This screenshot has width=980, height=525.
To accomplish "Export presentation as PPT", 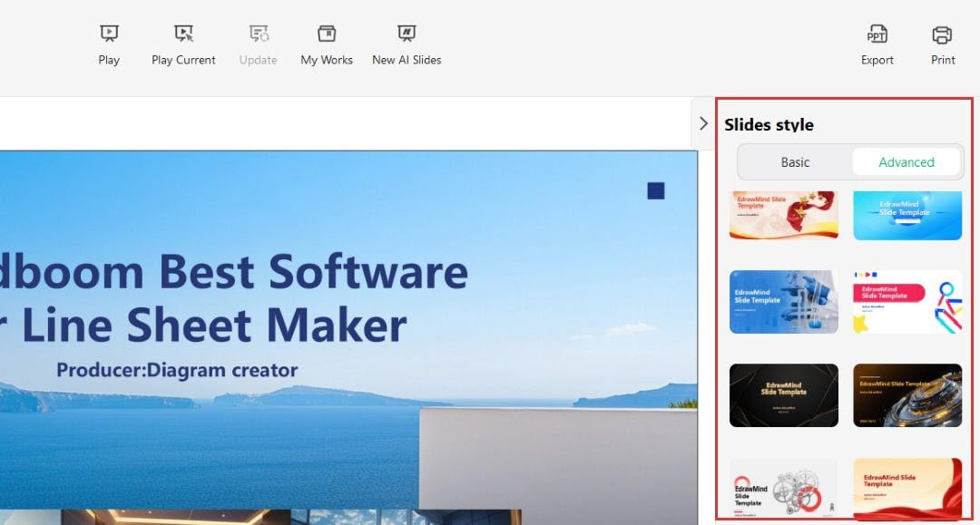I will [877, 45].
